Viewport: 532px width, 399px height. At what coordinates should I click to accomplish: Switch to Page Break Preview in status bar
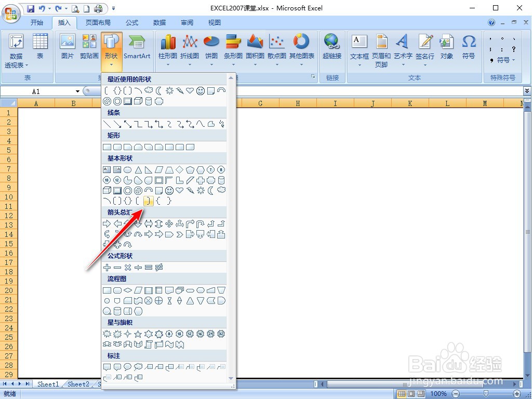pos(421,394)
